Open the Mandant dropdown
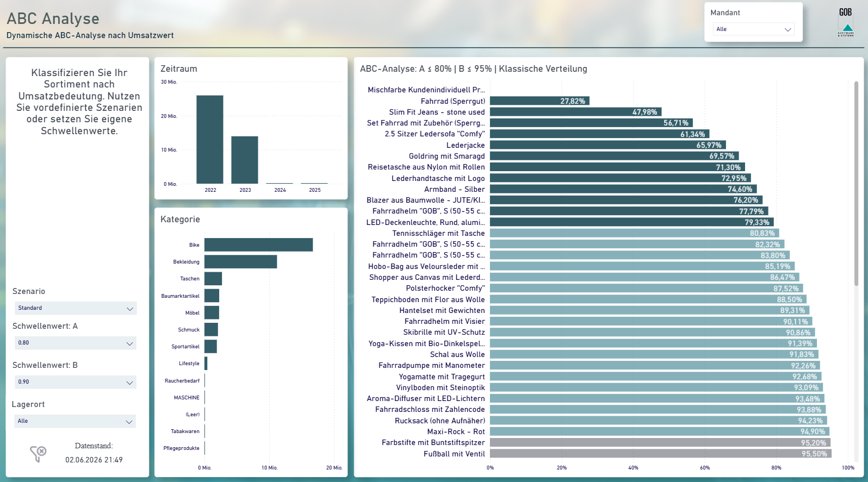The width and height of the screenshot is (868, 482). click(x=754, y=29)
